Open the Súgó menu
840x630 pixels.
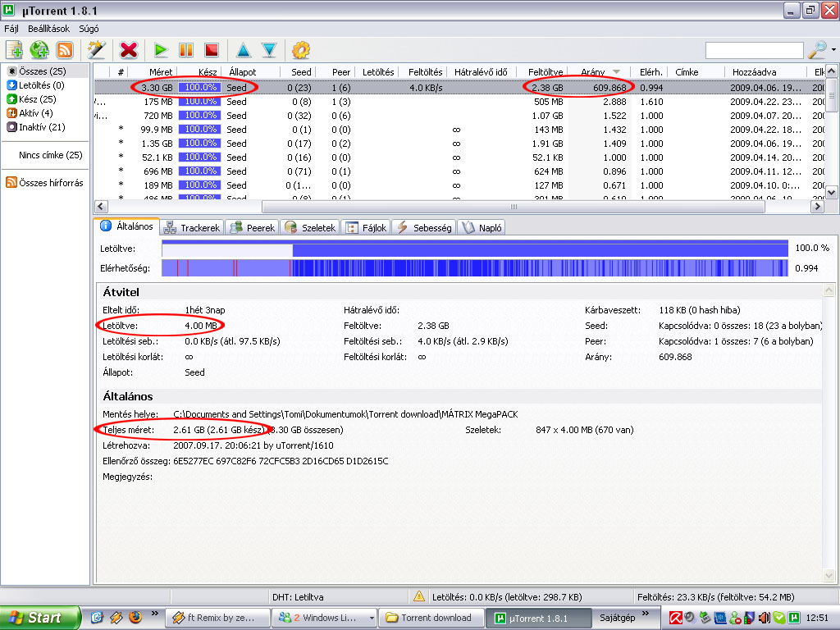click(89, 29)
